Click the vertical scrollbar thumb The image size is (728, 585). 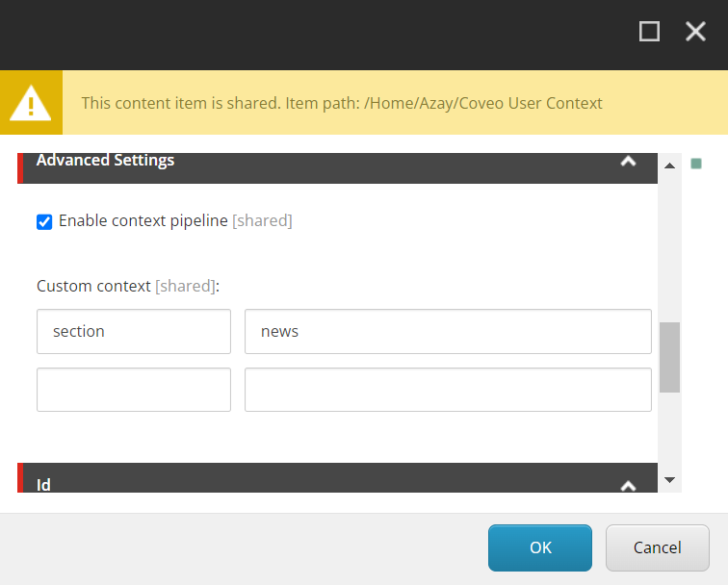pyautogui.click(x=669, y=357)
